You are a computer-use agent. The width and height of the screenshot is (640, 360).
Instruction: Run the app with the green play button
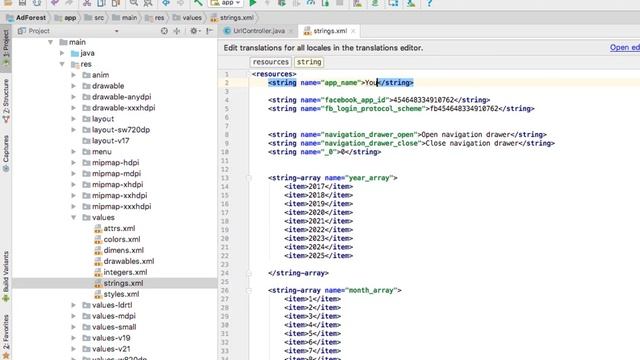253,3
